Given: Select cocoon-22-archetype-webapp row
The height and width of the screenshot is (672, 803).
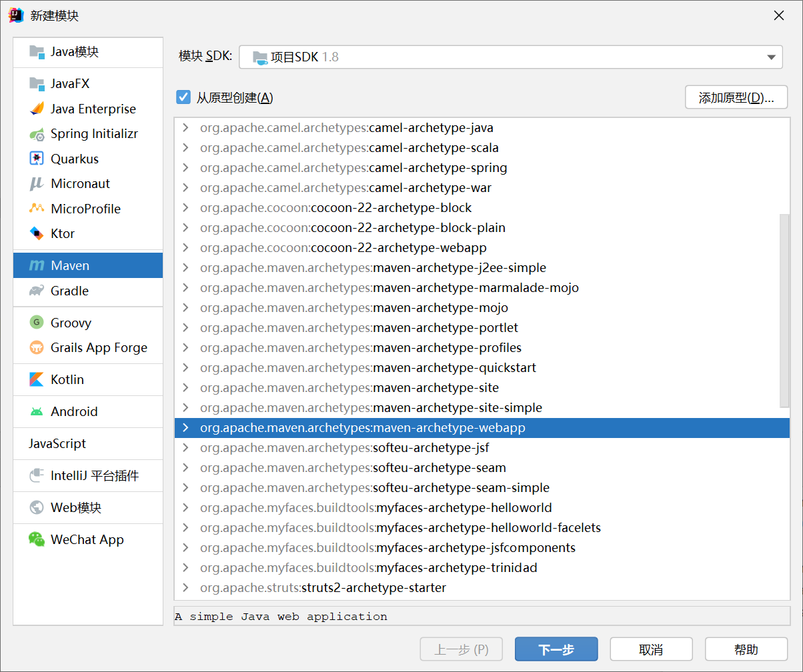Looking at the screenshot, I should coord(482,247).
